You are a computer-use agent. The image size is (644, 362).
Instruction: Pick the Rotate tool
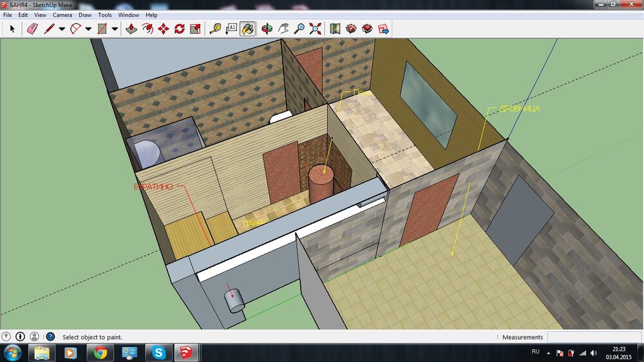(180, 29)
